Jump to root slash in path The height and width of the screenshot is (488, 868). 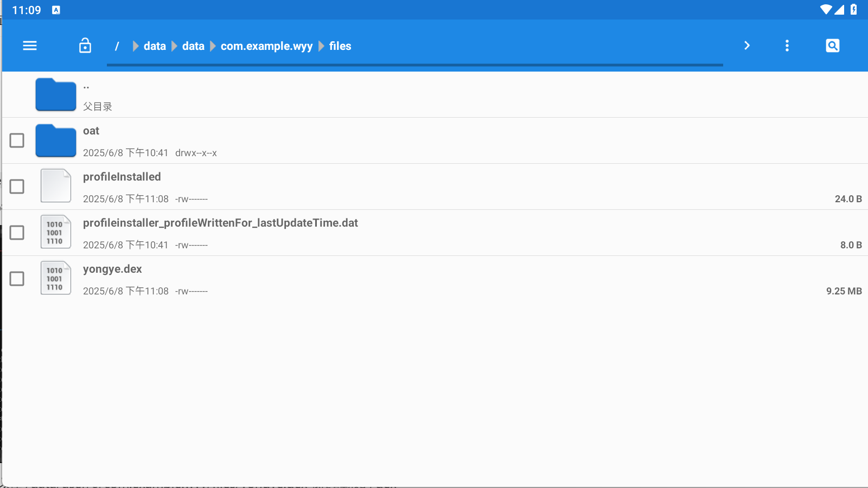(117, 46)
